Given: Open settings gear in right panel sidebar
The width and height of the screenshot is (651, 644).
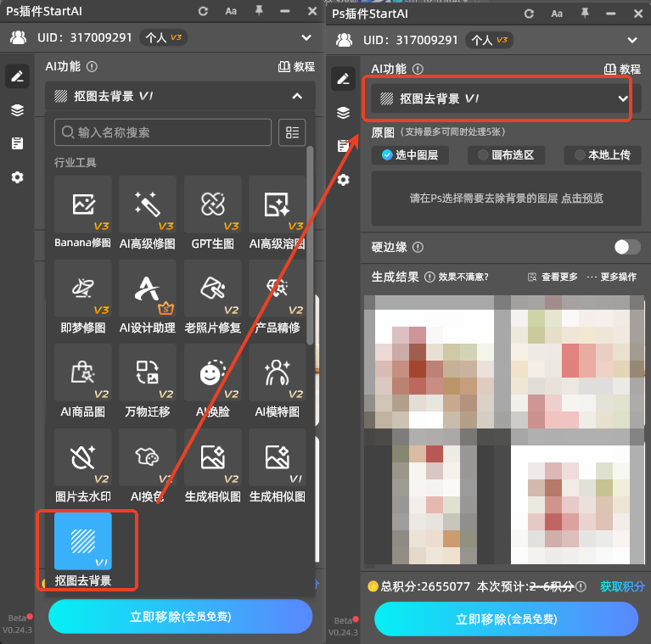Looking at the screenshot, I should [343, 180].
